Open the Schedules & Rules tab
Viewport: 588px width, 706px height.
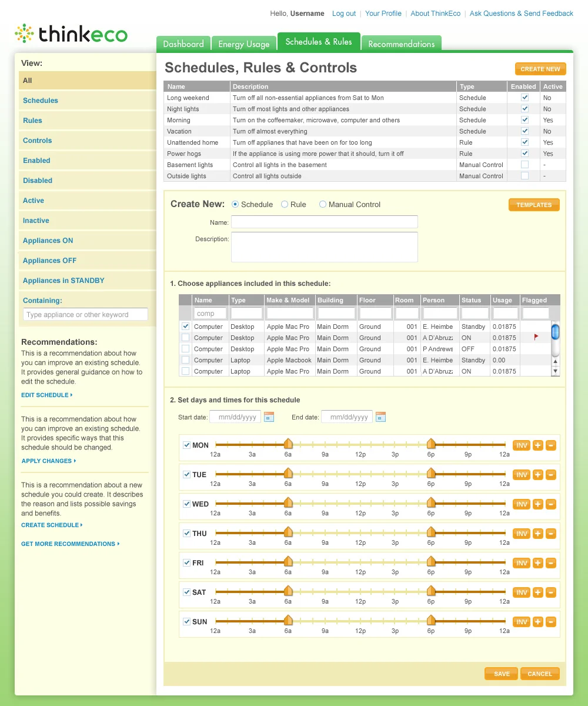point(319,42)
